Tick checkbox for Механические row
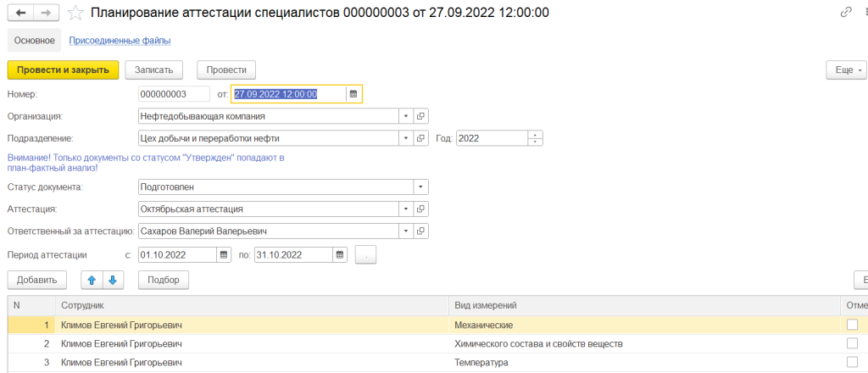This screenshot has height=373, width=868. [x=852, y=325]
